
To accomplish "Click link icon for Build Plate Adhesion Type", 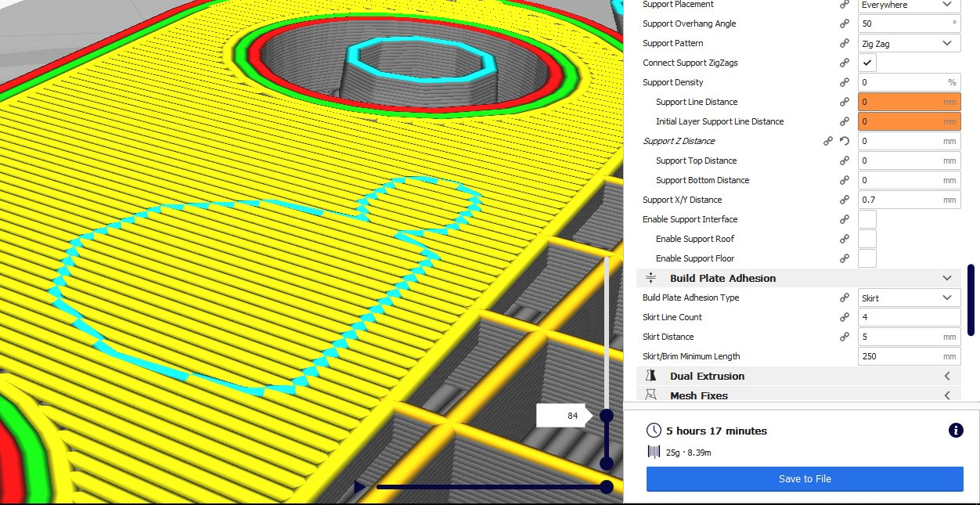I will coord(845,298).
